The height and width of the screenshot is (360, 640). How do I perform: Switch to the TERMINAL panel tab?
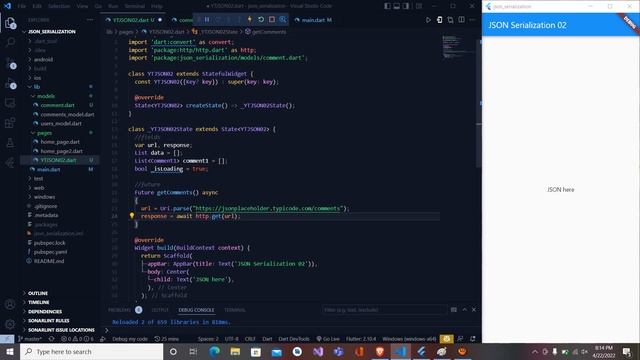coord(235,310)
